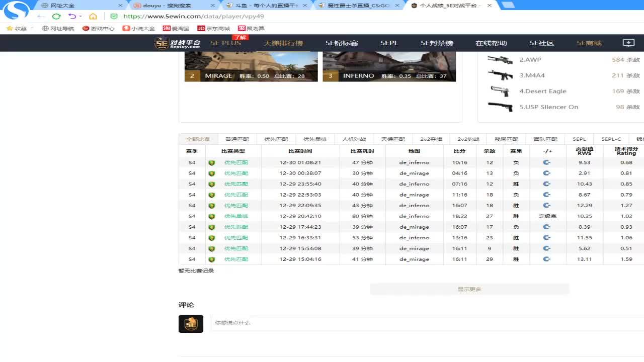Click the browser home icon
The height and width of the screenshot is (362, 644).
(x=93, y=16)
